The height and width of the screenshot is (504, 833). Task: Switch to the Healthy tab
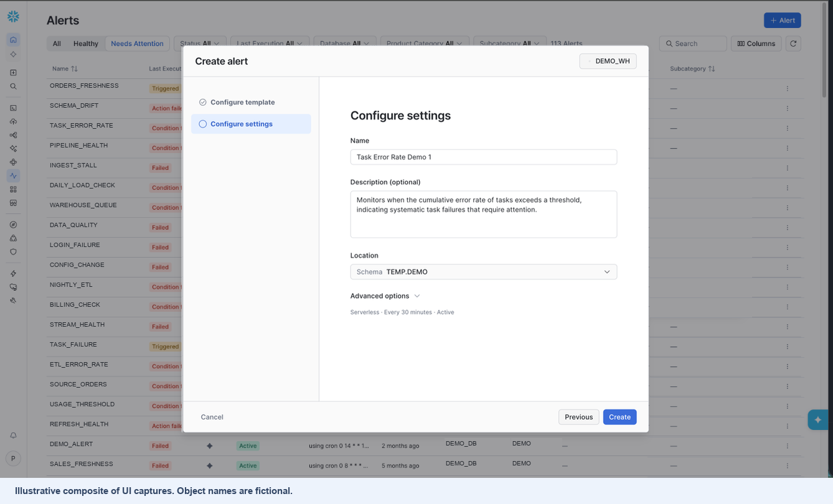pos(86,44)
